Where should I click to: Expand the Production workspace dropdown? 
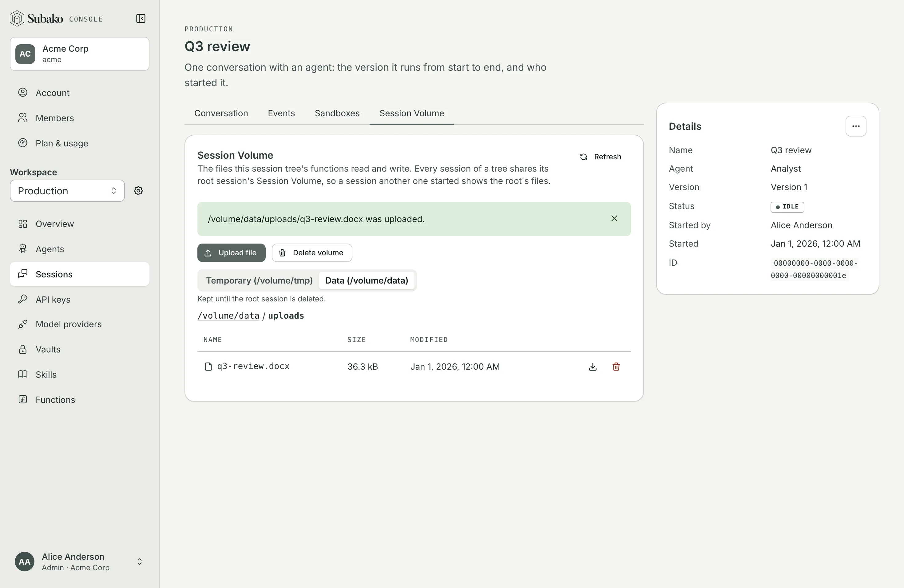(x=67, y=191)
